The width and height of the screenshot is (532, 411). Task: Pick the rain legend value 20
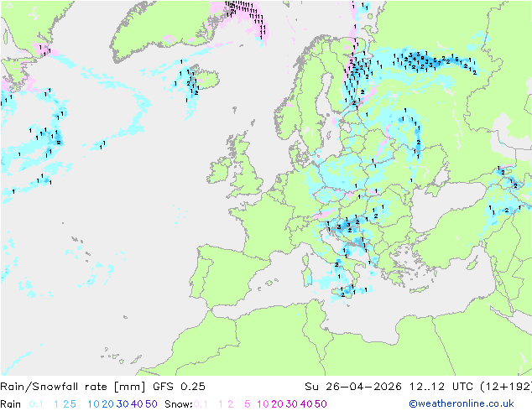[108, 404]
